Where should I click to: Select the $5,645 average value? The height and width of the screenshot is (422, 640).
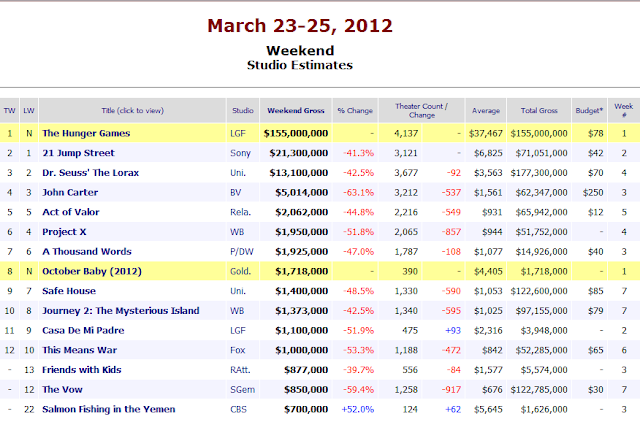488,409
